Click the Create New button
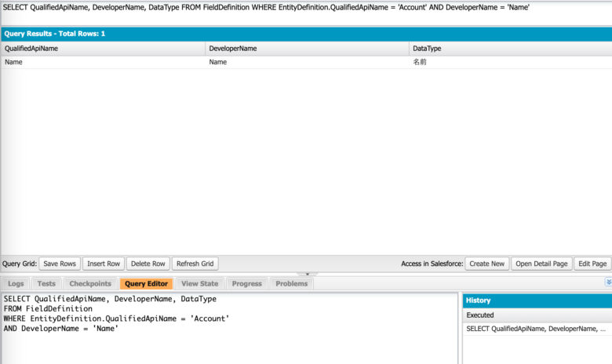Image resolution: width=612 pixels, height=364 pixels. click(x=487, y=264)
